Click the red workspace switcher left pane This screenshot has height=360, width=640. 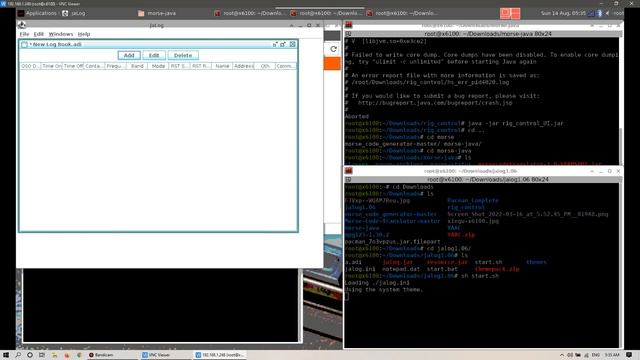(x=505, y=13)
